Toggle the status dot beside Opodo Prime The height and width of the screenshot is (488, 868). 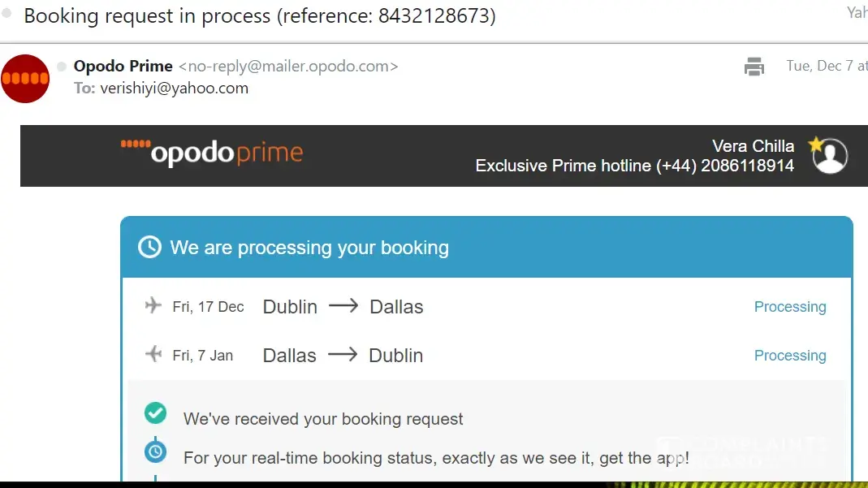[x=62, y=67]
